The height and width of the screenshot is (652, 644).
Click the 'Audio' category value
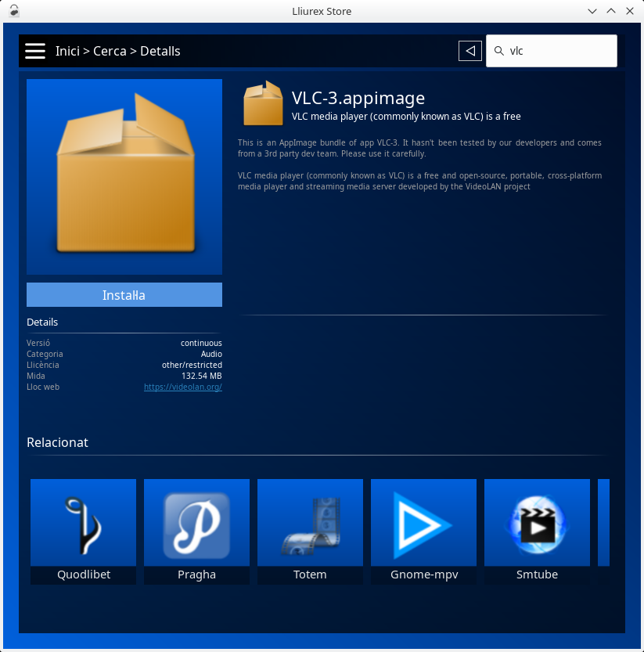[211, 354]
